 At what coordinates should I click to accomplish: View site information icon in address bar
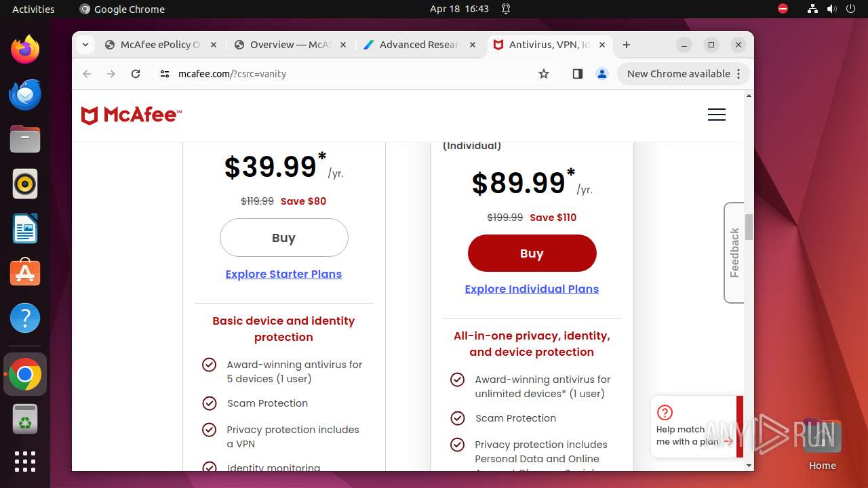[x=165, y=74]
